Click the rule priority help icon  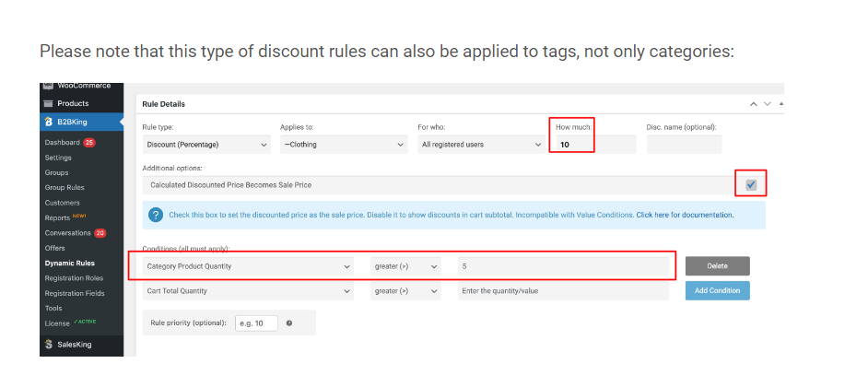click(x=289, y=323)
